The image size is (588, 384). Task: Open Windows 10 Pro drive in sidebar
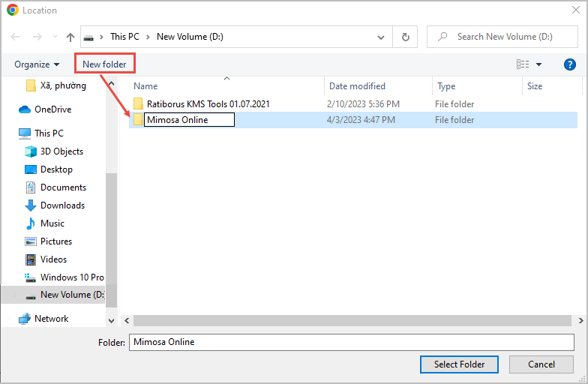[64, 277]
